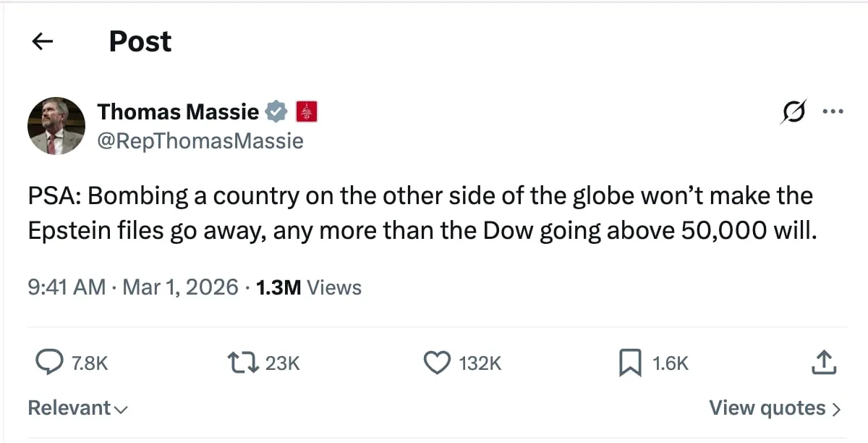
Task: Click the 1.3M Views count
Action: pyautogui.click(x=308, y=287)
